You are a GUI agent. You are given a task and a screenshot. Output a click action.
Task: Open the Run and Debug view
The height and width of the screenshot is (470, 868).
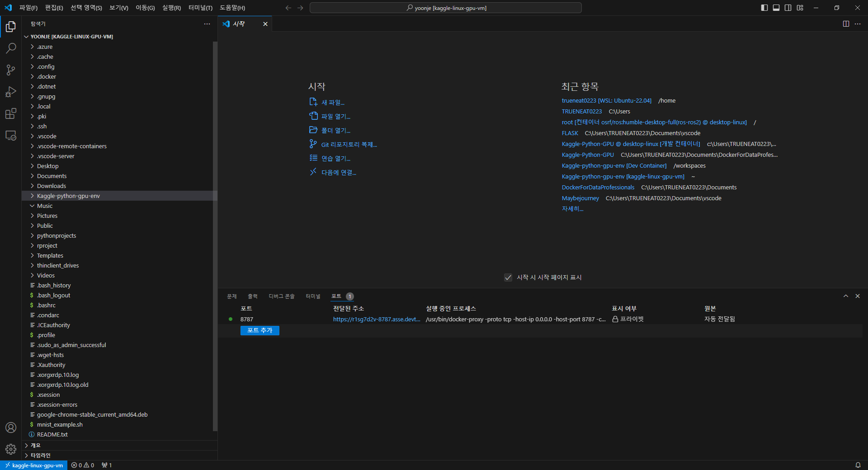point(11,92)
